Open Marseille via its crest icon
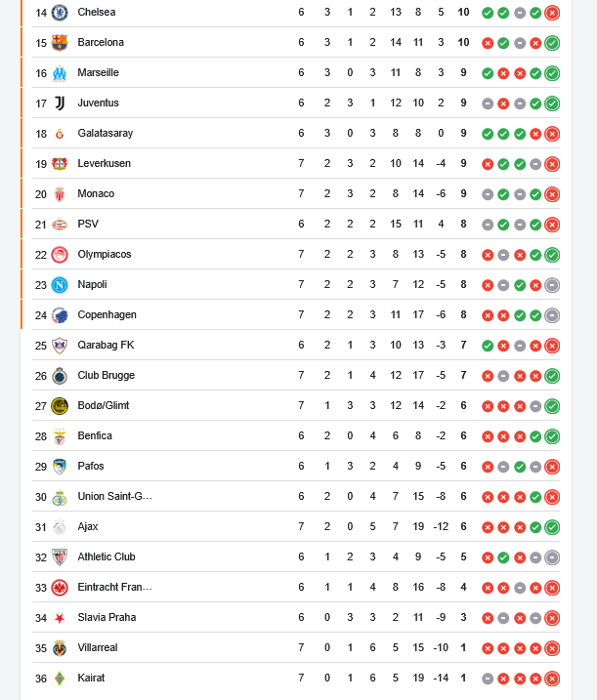This screenshot has width=597, height=700. (x=60, y=72)
